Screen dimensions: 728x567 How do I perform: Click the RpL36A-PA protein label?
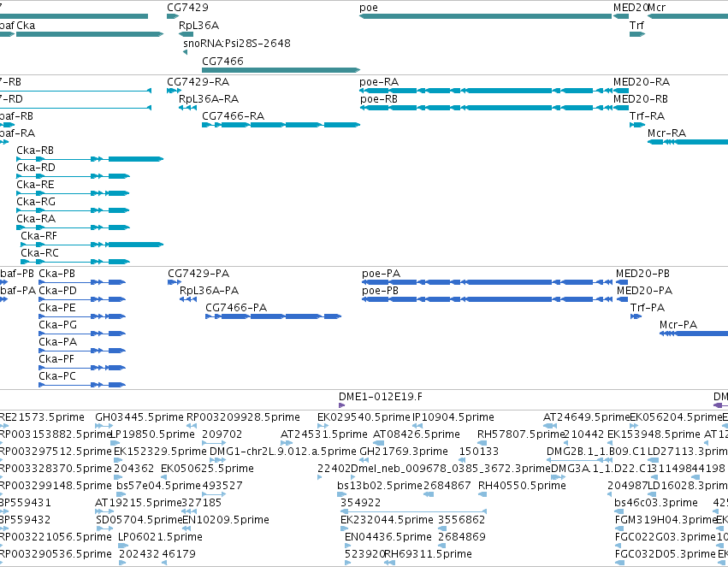tap(209, 291)
